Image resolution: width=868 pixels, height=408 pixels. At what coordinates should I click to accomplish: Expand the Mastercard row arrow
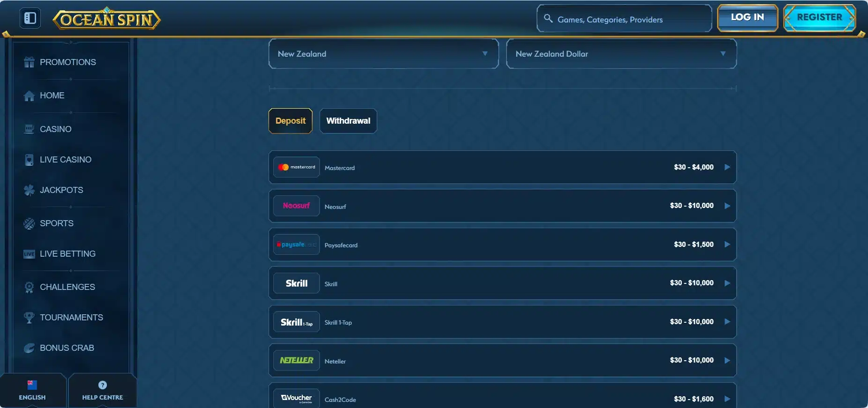(x=727, y=167)
